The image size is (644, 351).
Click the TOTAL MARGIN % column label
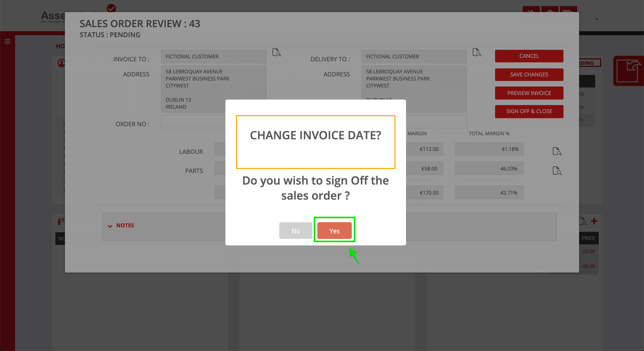click(489, 134)
